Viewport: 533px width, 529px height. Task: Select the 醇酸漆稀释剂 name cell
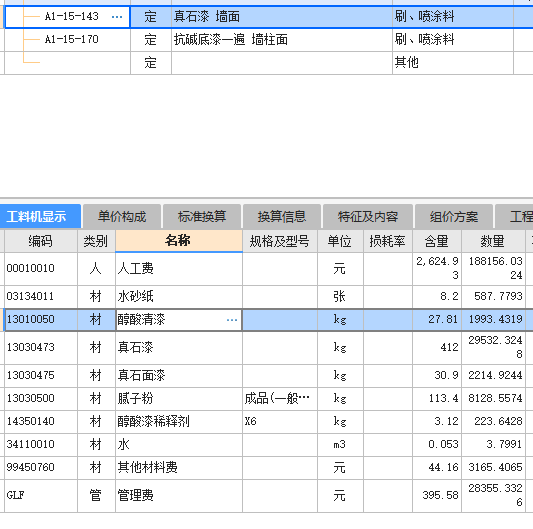point(179,422)
